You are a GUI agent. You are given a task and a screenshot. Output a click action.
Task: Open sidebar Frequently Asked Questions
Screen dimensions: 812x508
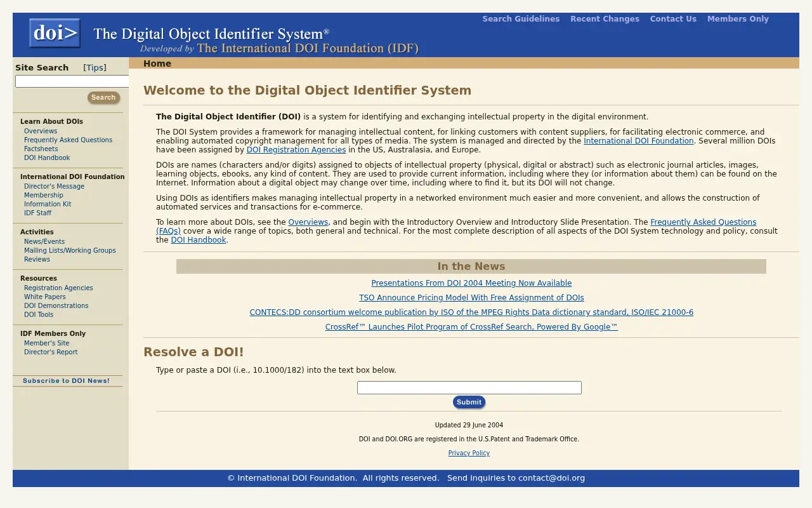point(68,140)
